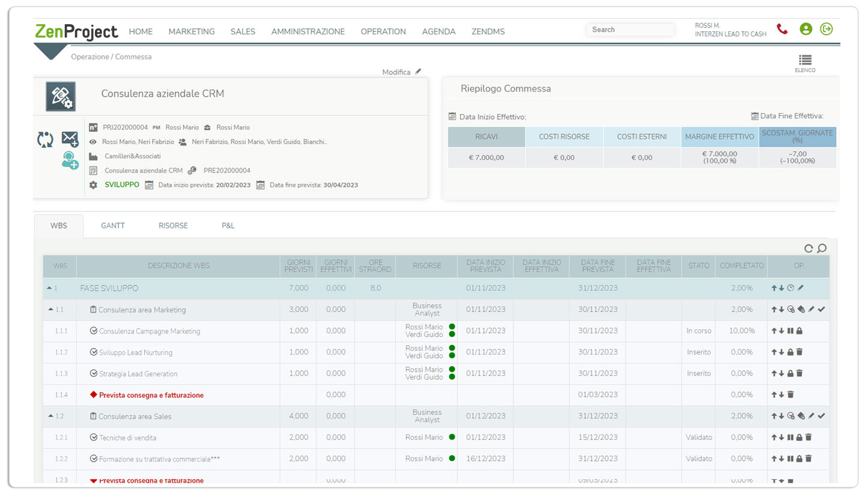
Task: Switch to the P&L tab
Action: [228, 226]
